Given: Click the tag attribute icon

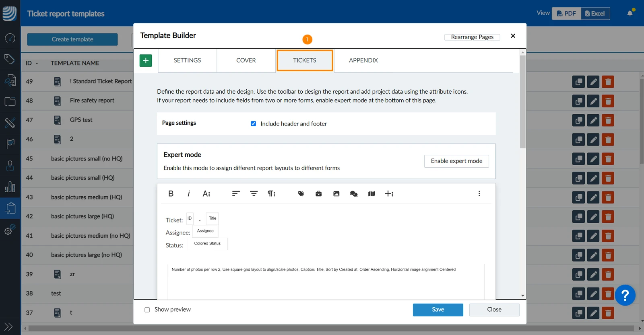Looking at the screenshot, I should coord(301,193).
